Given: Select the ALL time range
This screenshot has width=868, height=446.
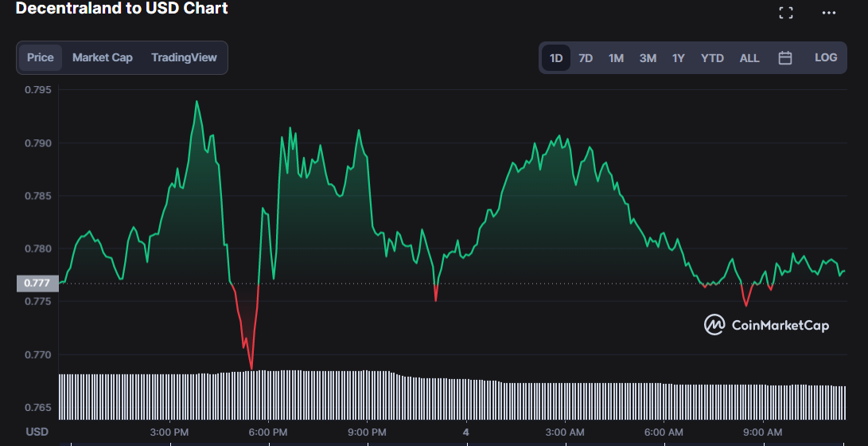Looking at the screenshot, I should 749,57.
